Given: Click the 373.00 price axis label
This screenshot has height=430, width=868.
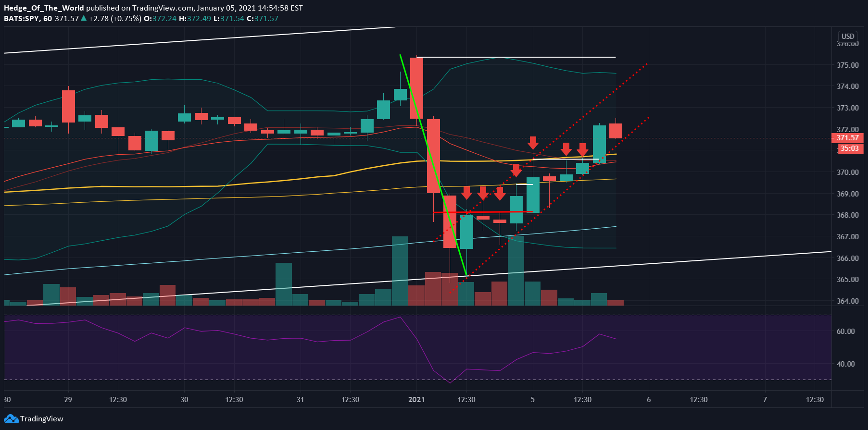Looking at the screenshot, I should click(x=847, y=108).
